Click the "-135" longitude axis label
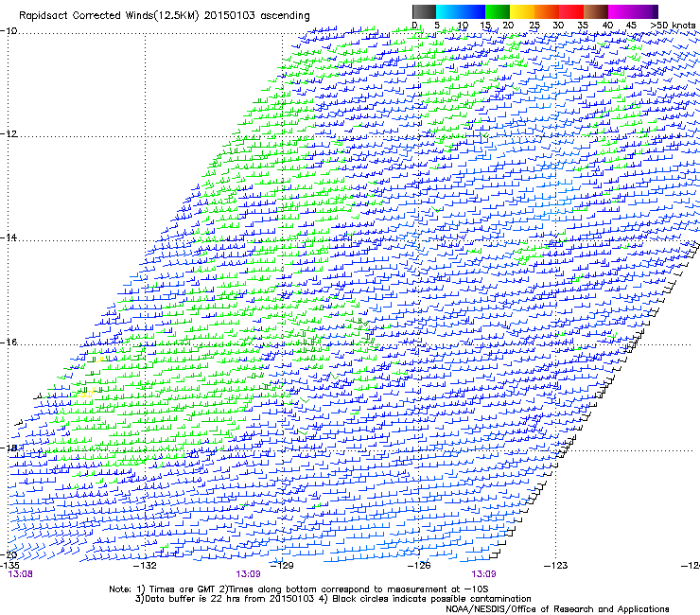Screen dimensions: 700x615 [x=9, y=566]
